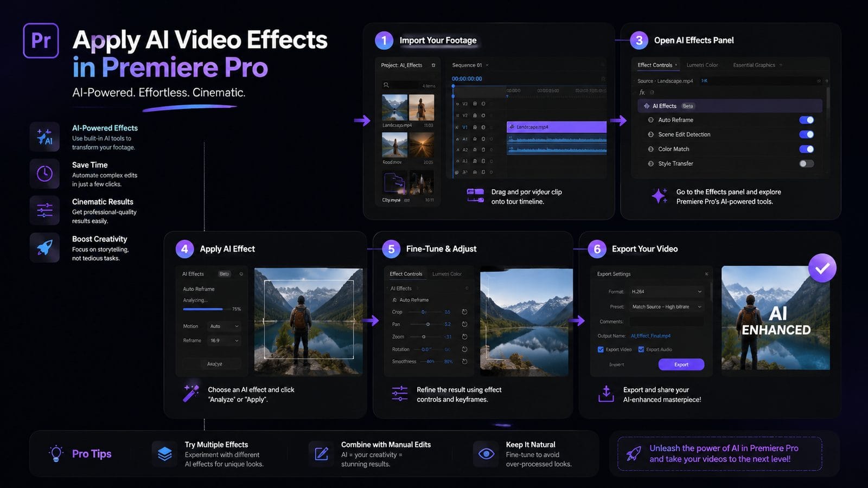Toggle lock on track V1
868x488 pixels.
coord(475,127)
